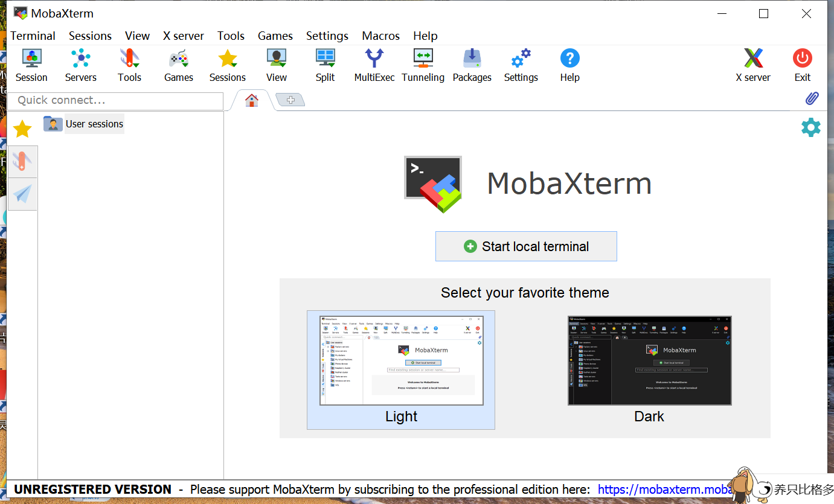
Task: Select the yellow star Sessions sidebar tab
Action: [x=22, y=129]
